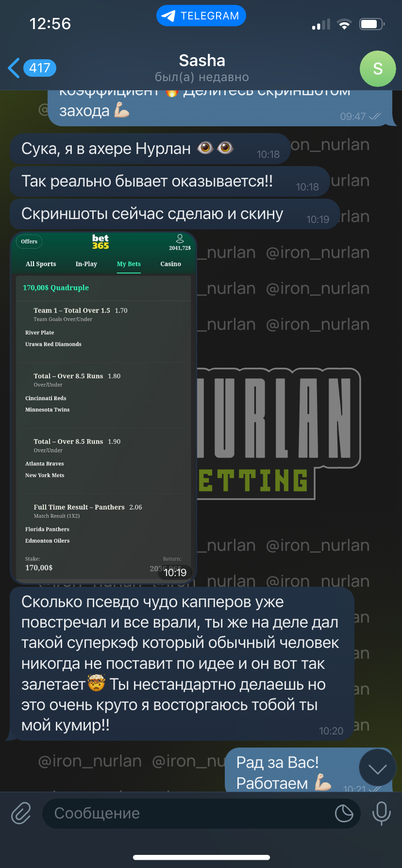Tap bet365 logo in the screenshot
The width and height of the screenshot is (402, 868).
point(100,241)
